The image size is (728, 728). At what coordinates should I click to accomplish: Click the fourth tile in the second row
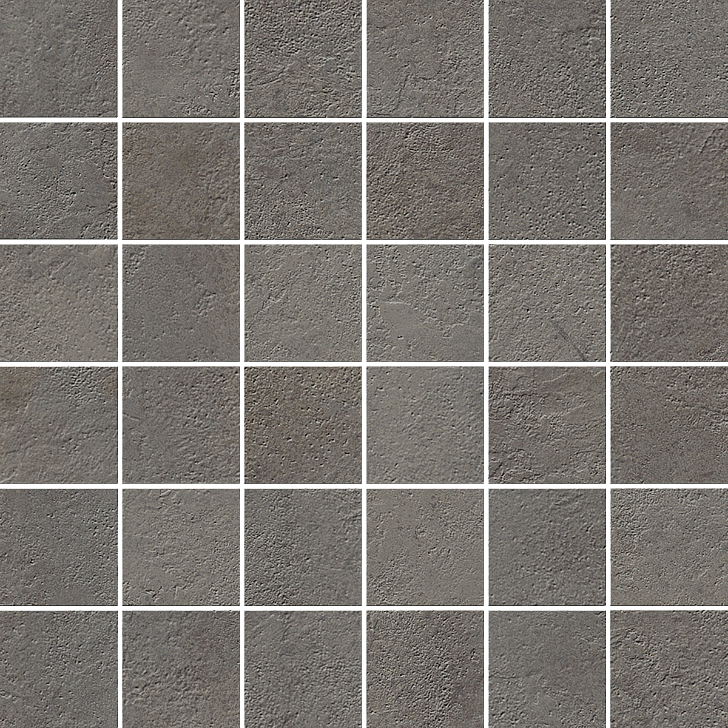coord(425,181)
